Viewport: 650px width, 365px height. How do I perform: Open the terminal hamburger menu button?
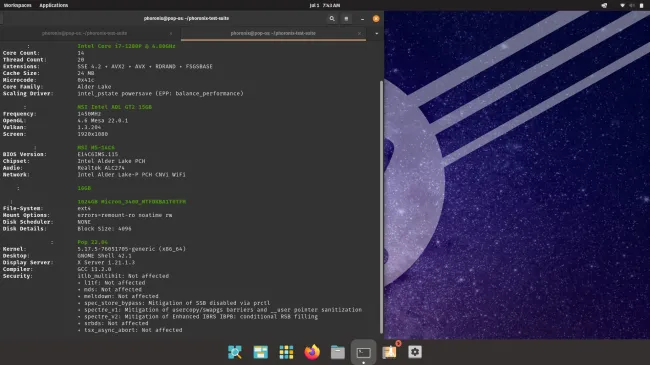point(347,19)
